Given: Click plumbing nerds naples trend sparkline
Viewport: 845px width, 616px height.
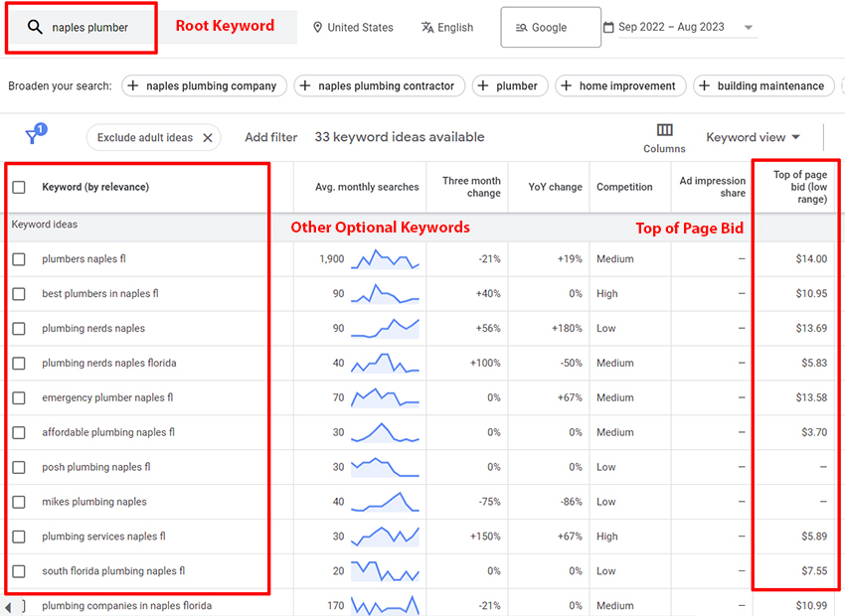Looking at the screenshot, I should point(385,329).
